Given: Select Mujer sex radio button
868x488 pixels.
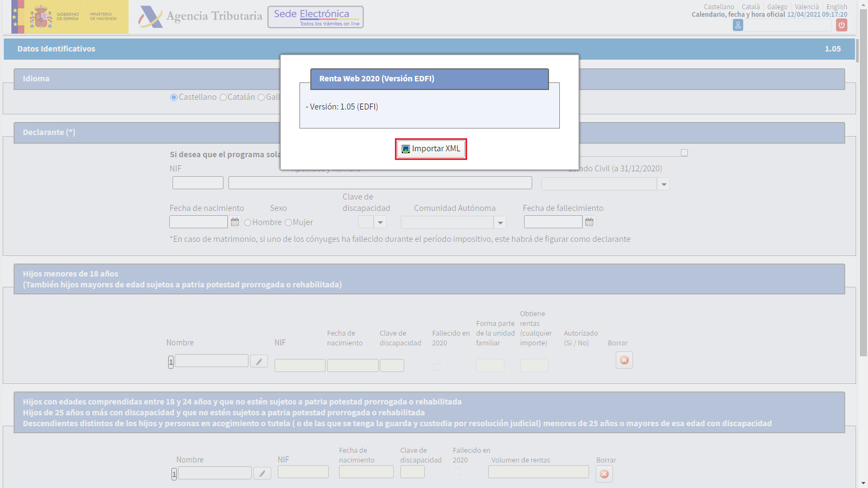Looking at the screenshot, I should pos(289,222).
